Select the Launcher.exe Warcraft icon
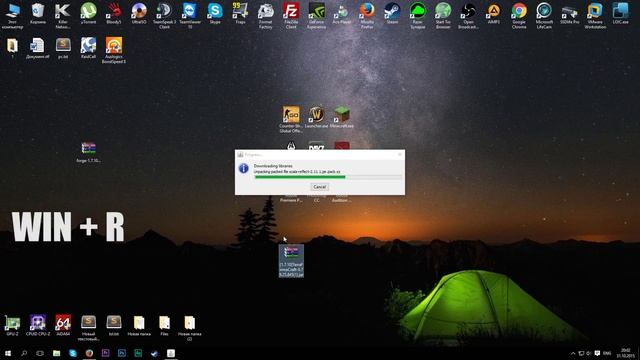Viewport: 640px width, 360px height. [316, 118]
